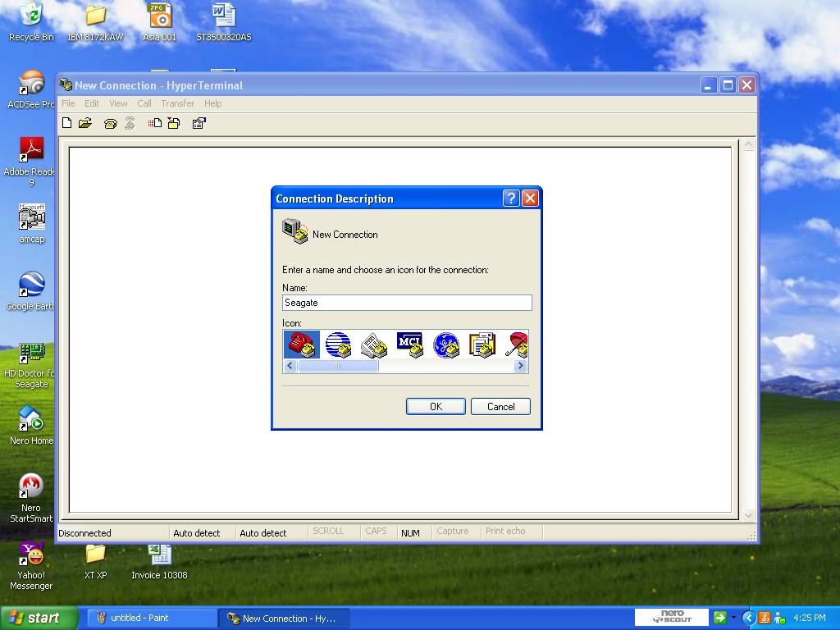Expand hidden tray icons with the chevron
The height and width of the screenshot is (630, 840).
[x=748, y=618]
